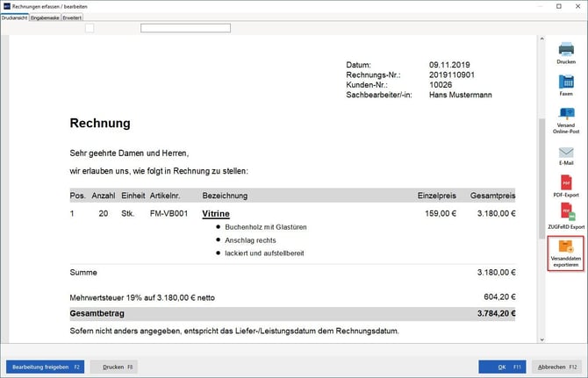Image resolution: width=588 pixels, height=378 pixels.
Task: Click article number FM-VB001
Action: [169, 213]
